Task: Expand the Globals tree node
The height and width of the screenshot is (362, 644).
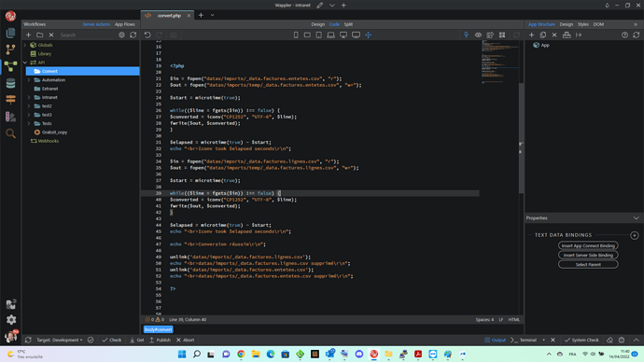Action: pos(25,45)
